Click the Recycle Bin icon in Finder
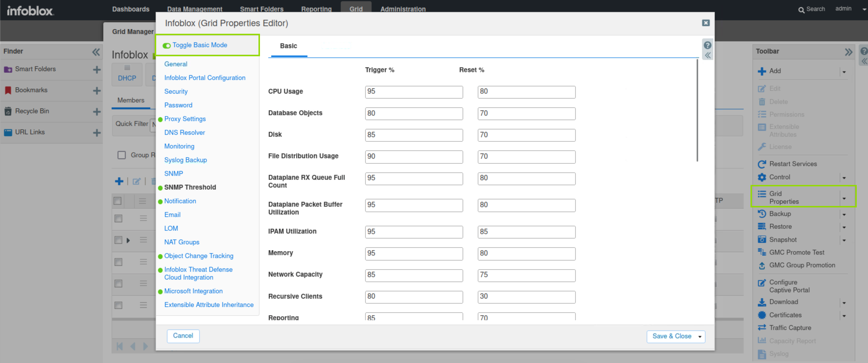 (8, 111)
